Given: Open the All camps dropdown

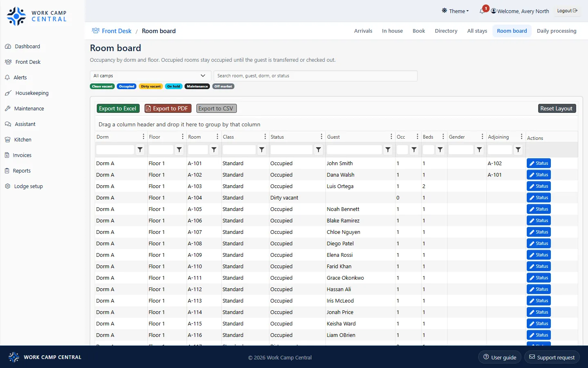Looking at the screenshot, I should (x=150, y=76).
